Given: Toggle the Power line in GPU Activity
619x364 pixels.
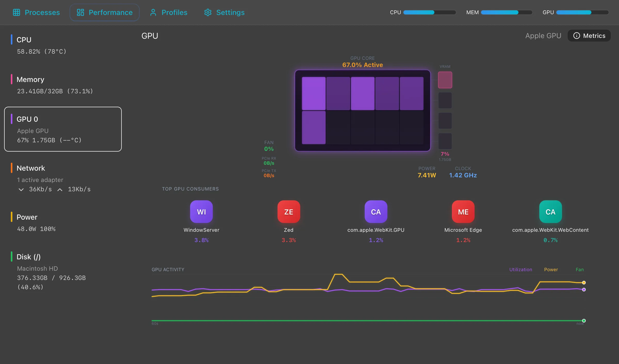Looking at the screenshot, I should click(551, 269).
